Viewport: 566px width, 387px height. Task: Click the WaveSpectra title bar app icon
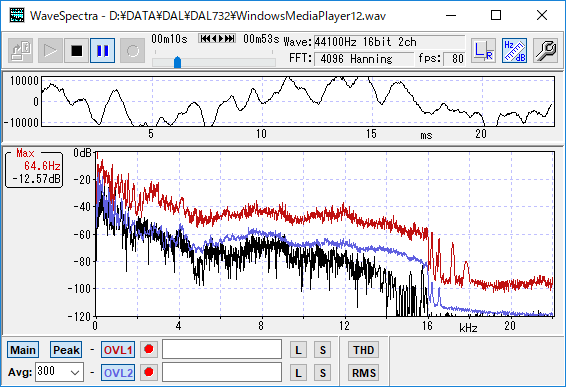click(17, 15)
